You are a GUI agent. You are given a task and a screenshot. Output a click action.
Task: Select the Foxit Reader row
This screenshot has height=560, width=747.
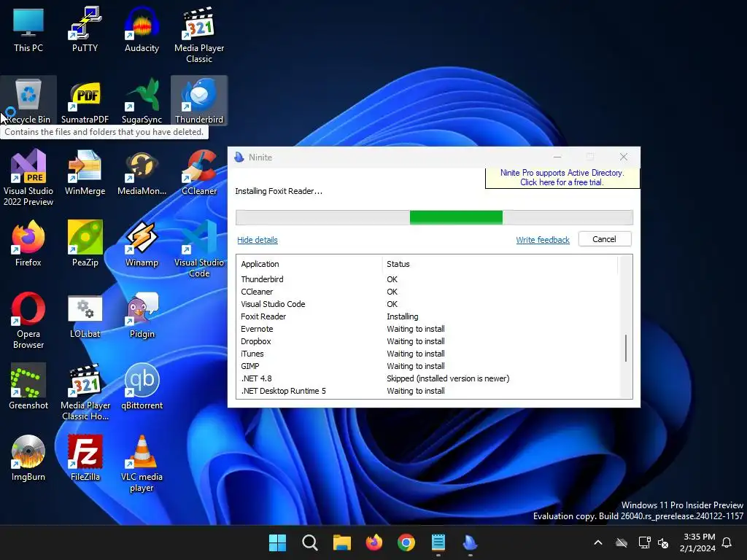(x=429, y=316)
